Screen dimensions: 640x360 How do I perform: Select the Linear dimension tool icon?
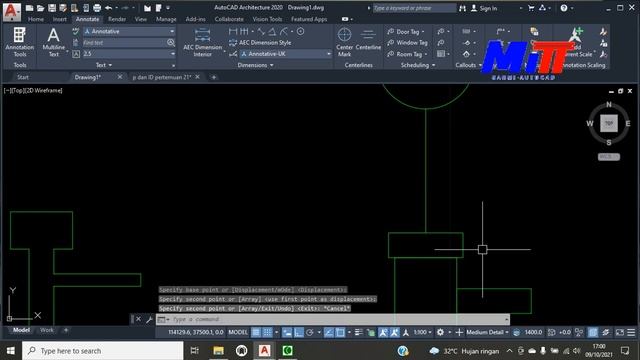pyautogui.click(x=233, y=31)
